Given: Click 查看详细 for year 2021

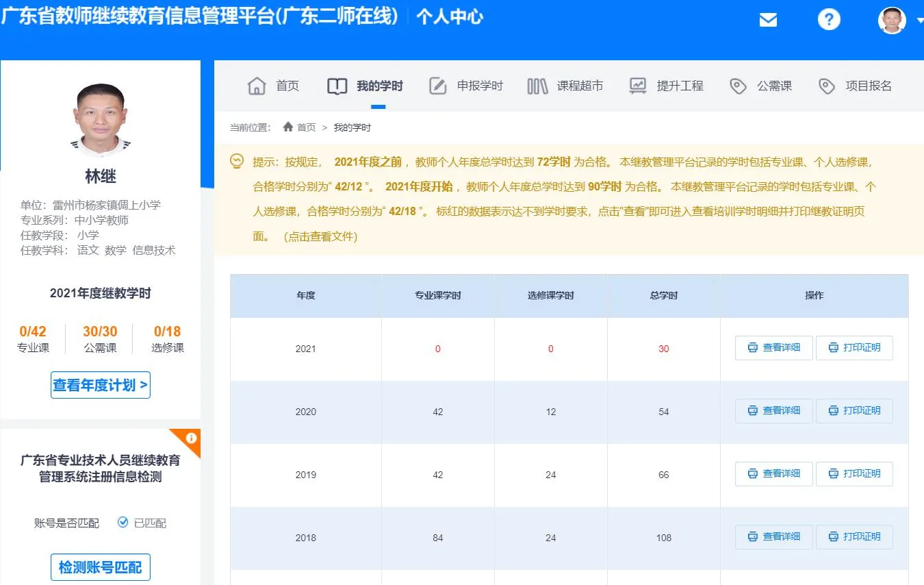Looking at the screenshot, I should (773, 348).
